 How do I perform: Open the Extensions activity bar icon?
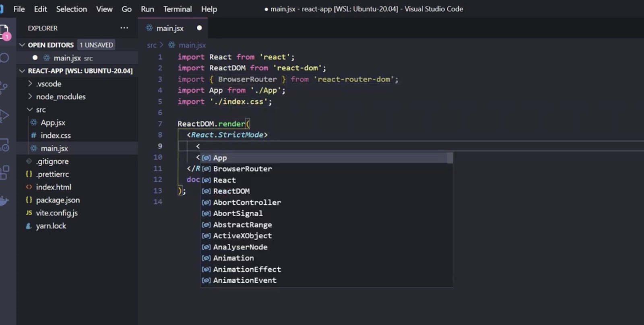4,172
